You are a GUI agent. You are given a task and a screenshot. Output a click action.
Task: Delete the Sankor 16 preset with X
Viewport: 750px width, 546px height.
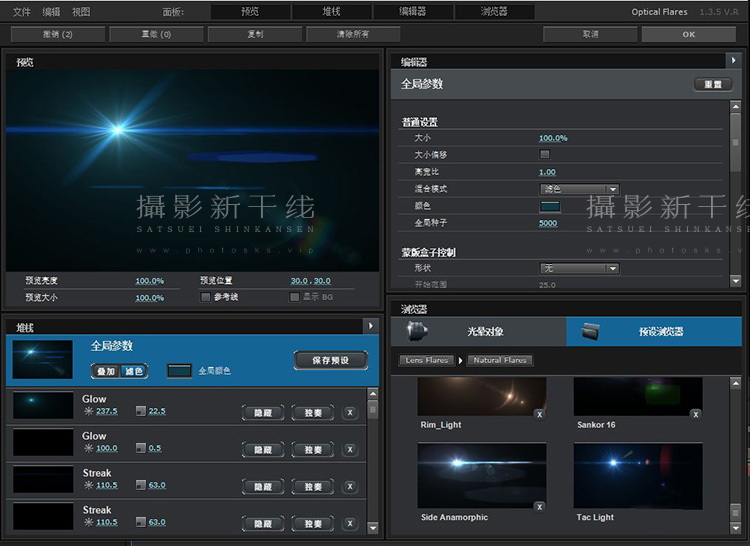point(696,415)
